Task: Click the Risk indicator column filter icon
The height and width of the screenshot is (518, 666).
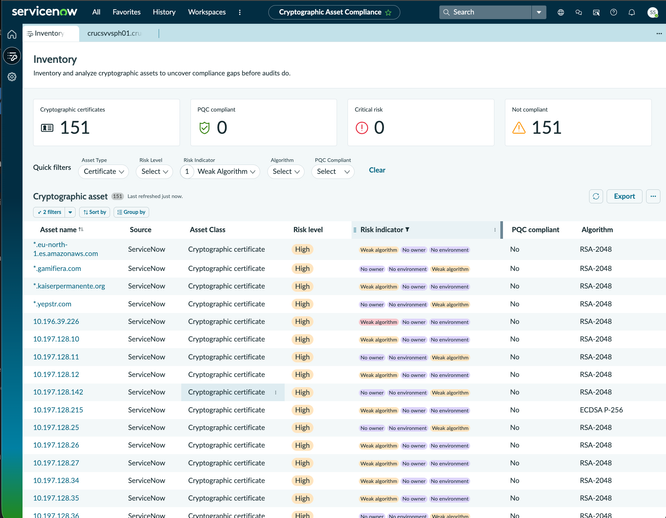Action: 407,229
